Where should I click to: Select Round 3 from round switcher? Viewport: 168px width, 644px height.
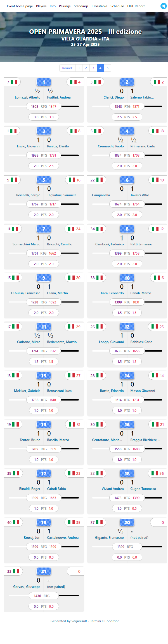[93, 68]
